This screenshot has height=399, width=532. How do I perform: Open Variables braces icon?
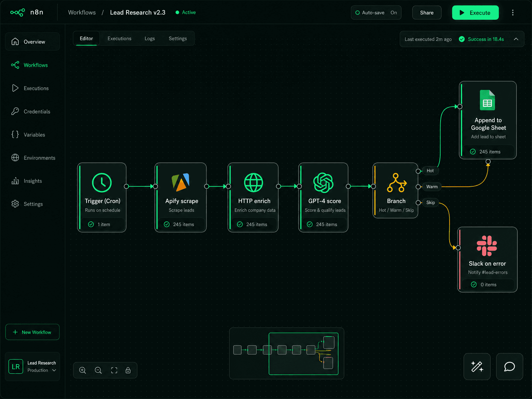[15, 134]
